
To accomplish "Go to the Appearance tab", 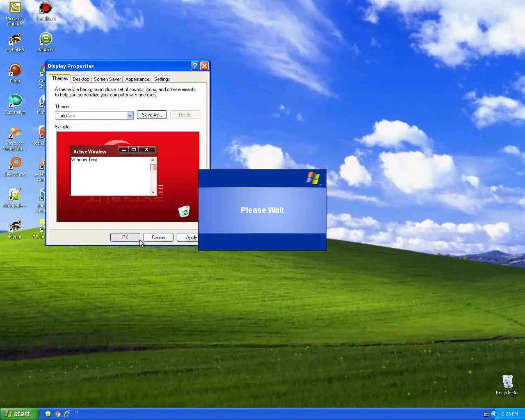I will coord(137,79).
